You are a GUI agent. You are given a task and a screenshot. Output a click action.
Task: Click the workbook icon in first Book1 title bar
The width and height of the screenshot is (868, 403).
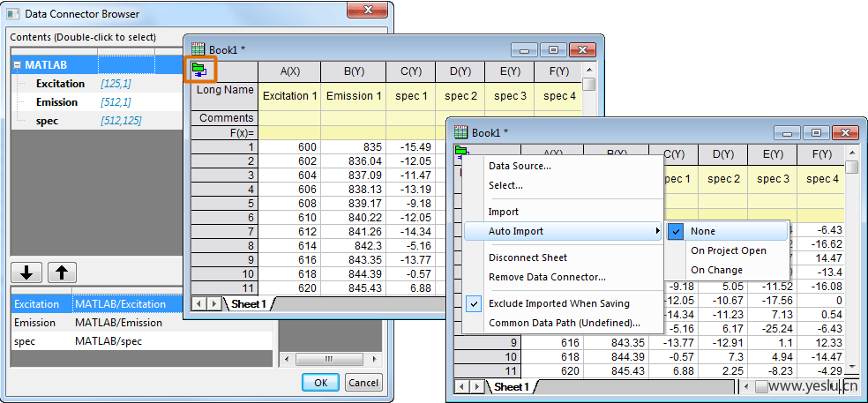(x=198, y=49)
